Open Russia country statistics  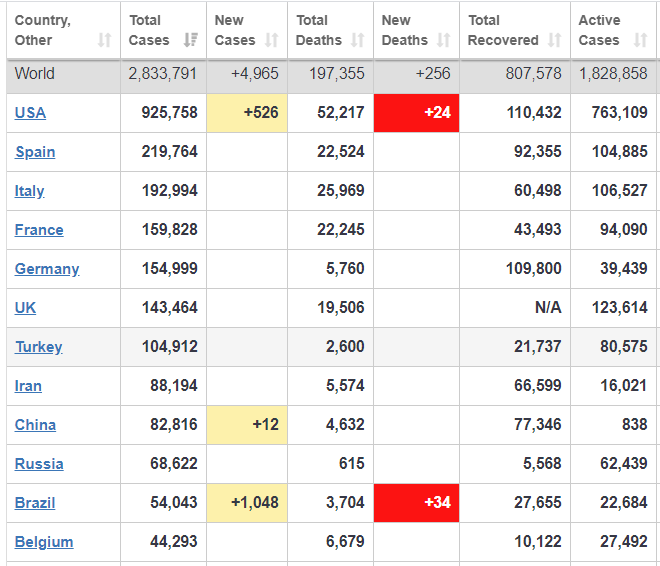pos(39,464)
